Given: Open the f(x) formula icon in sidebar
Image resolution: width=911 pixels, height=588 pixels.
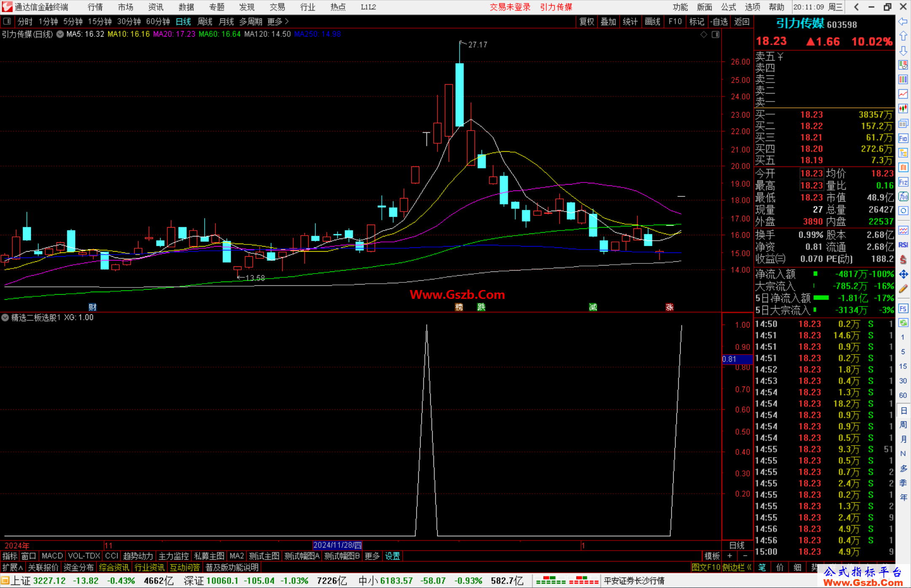Looking at the screenshot, I should (x=903, y=196).
